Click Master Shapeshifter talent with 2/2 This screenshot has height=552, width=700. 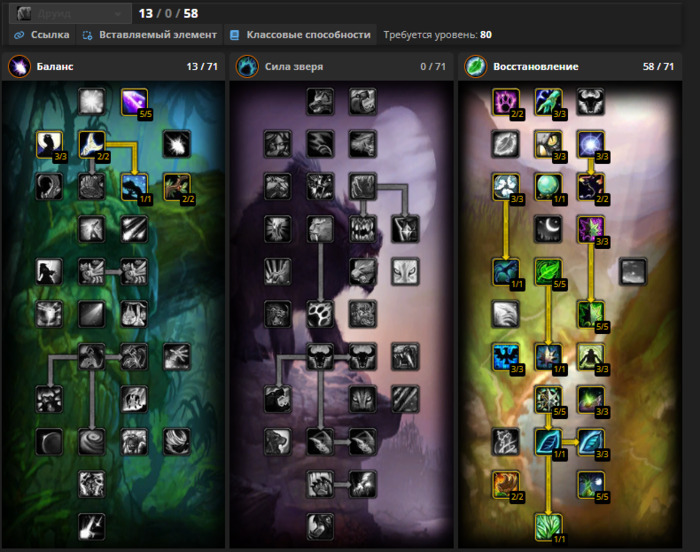click(591, 187)
